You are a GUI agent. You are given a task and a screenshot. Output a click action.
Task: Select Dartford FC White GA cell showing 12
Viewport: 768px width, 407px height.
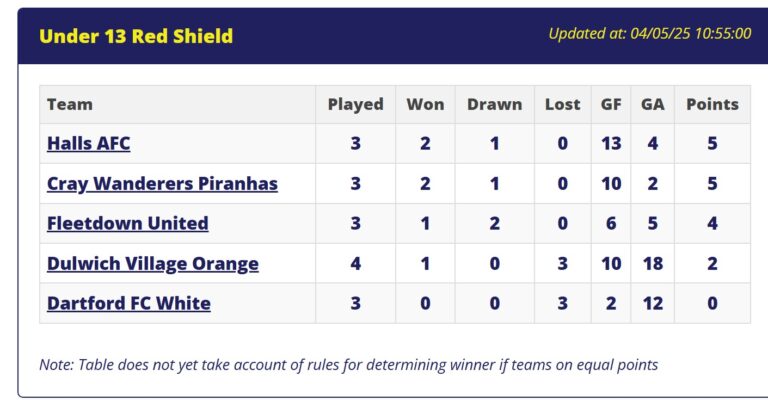(653, 303)
